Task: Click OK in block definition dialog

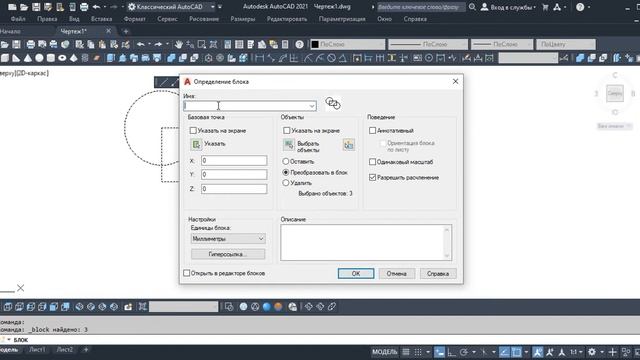Action: point(356,273)
